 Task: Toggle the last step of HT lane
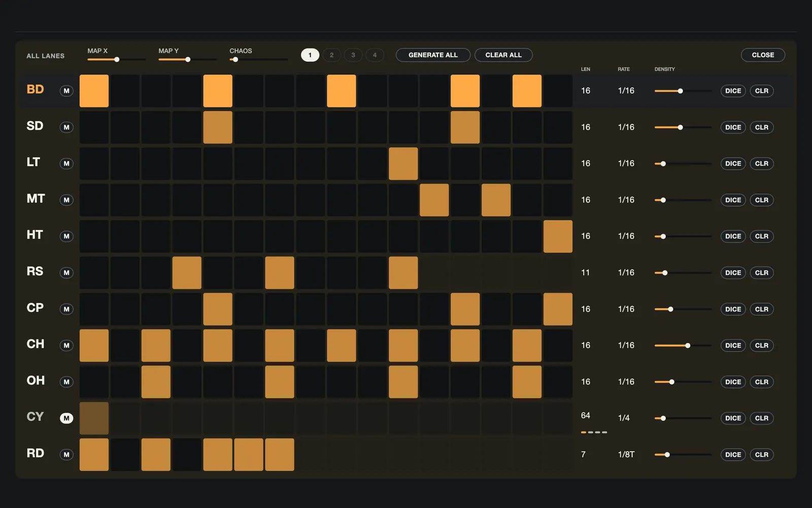pos(558,236)
